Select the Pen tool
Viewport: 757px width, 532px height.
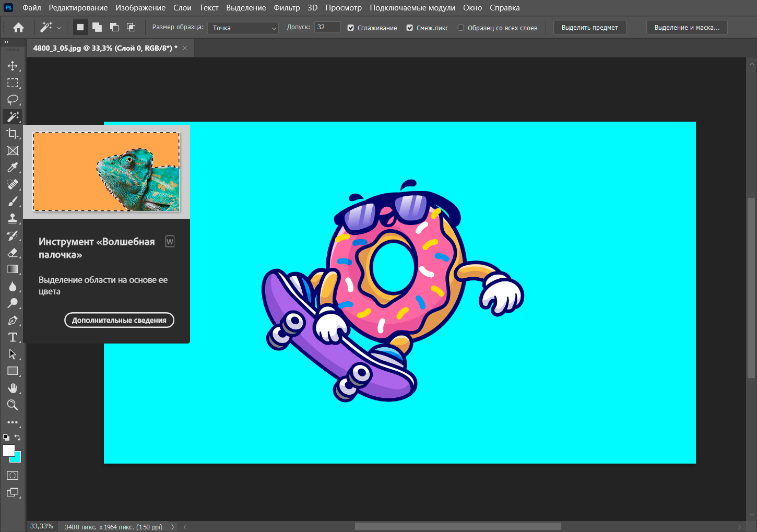point(13,320)
